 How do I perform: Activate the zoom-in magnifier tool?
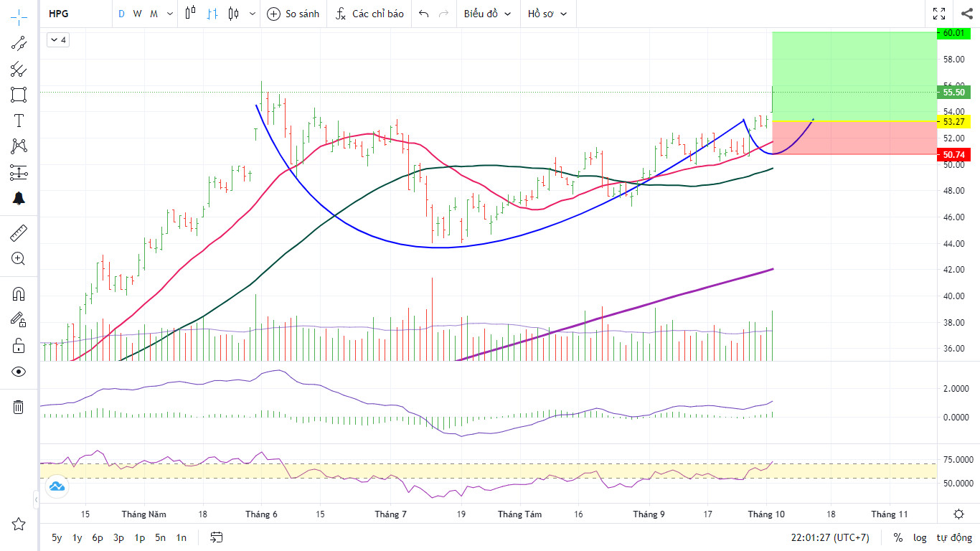pyautogui.click(x=19, y=259)
